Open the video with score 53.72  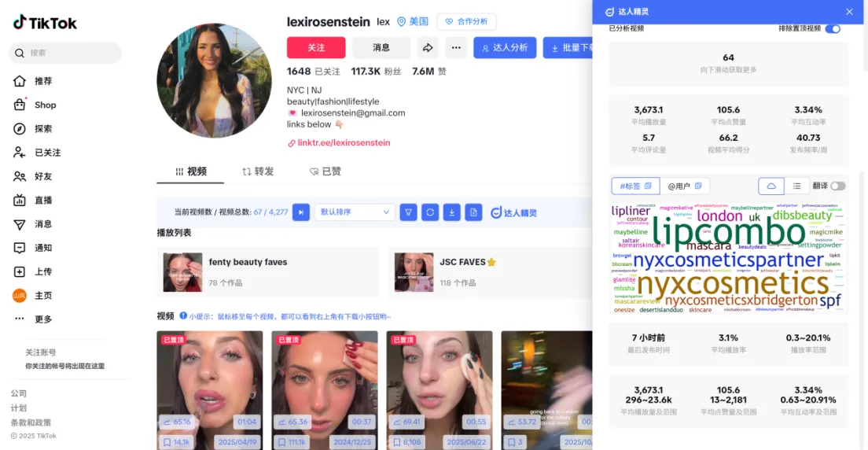click(547, 390)
